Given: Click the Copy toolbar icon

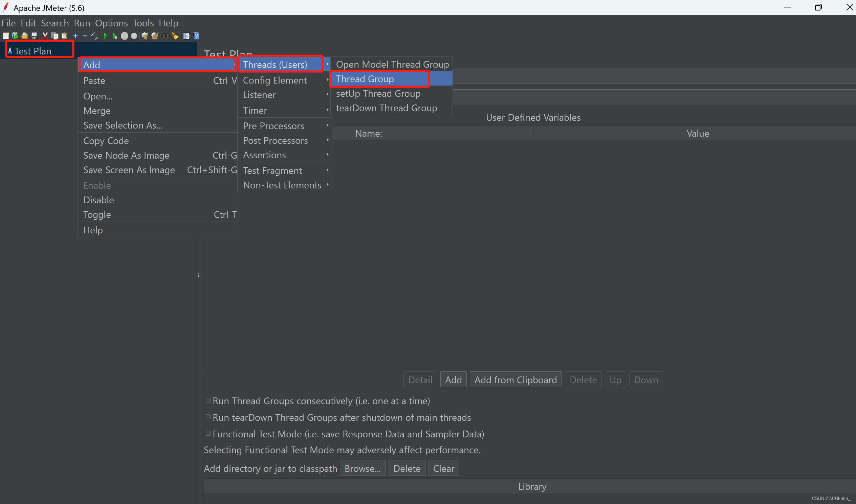Looking at the screenshot, I should click(55, 36).
